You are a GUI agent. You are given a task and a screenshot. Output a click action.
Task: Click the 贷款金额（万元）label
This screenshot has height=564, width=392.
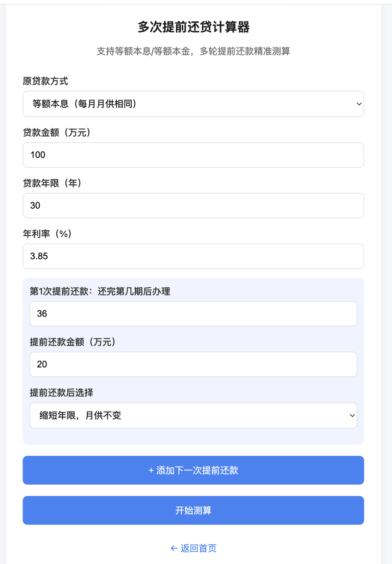(57, 133)
